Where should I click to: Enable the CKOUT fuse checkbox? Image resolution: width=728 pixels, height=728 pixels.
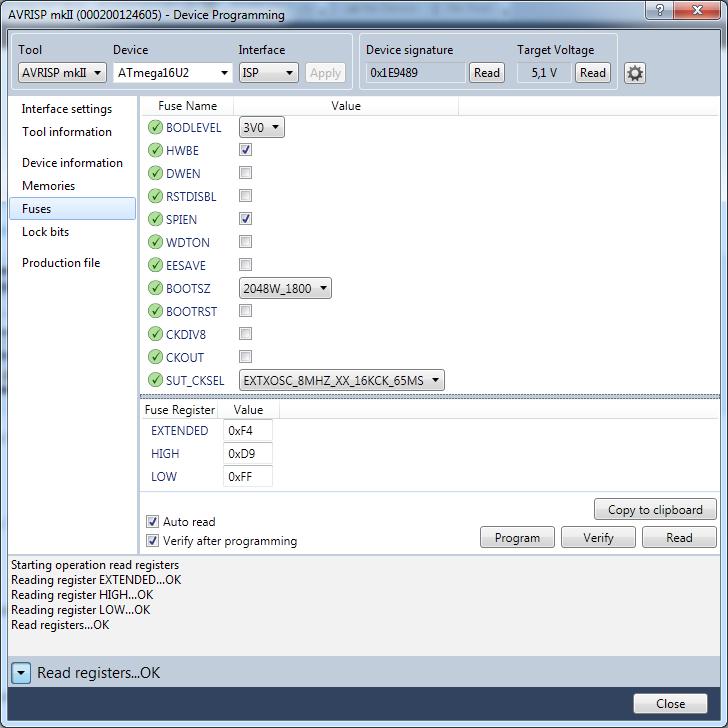coord(246,357)
